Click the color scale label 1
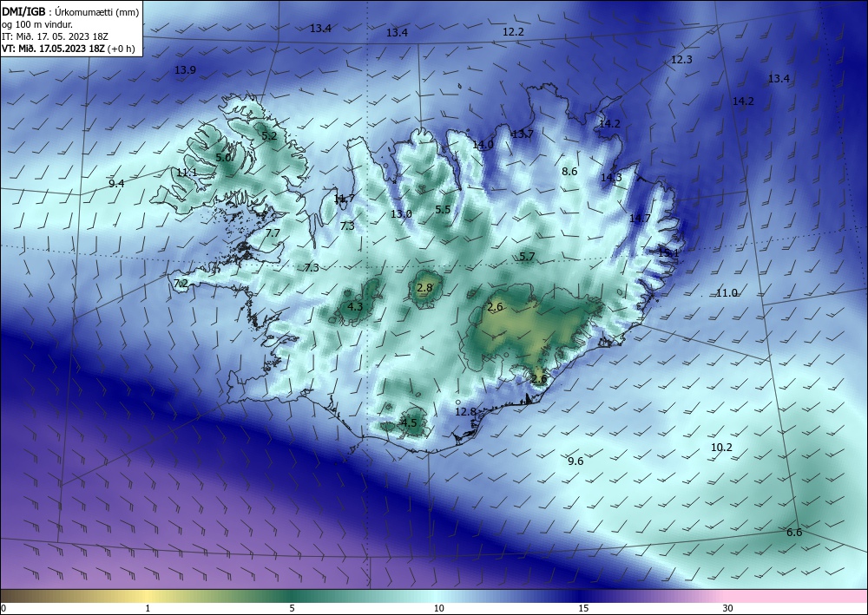This screenshot has height=615, width=868. pos(148,609)
